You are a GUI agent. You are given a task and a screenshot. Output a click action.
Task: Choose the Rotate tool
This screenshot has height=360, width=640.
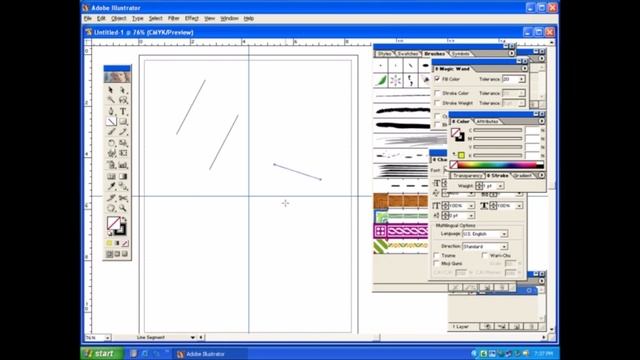tap(111, 143)
